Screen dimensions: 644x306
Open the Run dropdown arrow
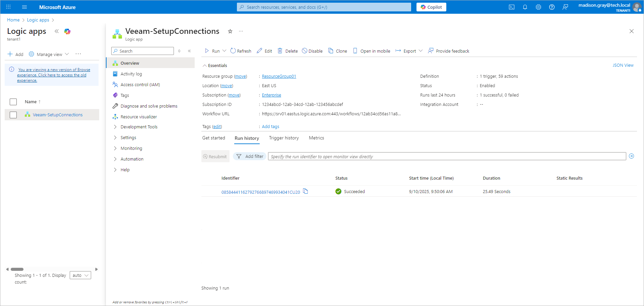pos(224,51)
